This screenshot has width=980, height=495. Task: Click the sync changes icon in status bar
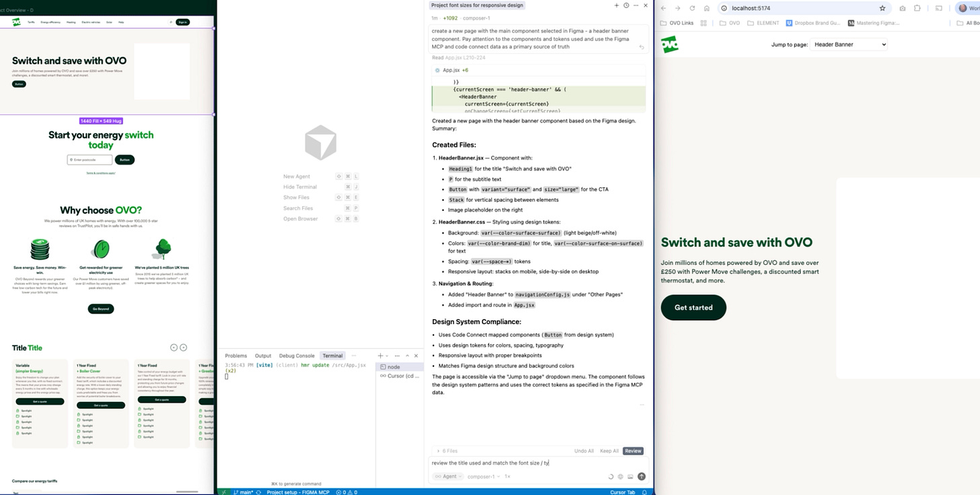pos(258,492)
